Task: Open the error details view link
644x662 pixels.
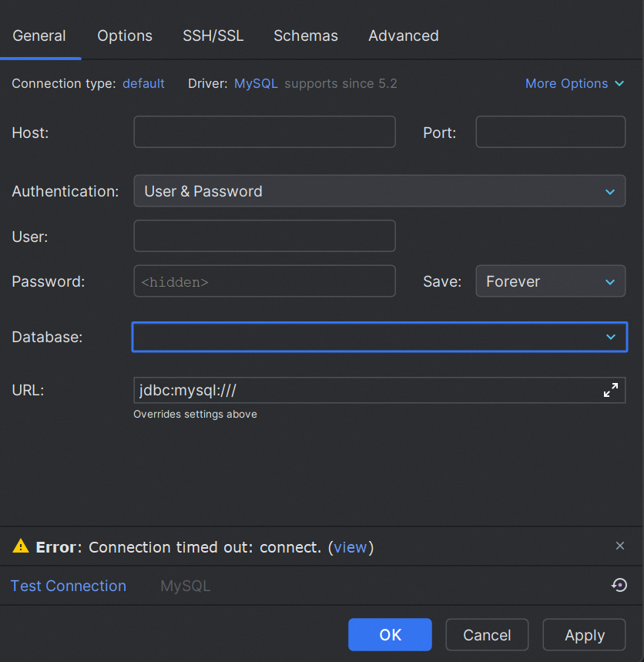Action: [x=350, y=547]
